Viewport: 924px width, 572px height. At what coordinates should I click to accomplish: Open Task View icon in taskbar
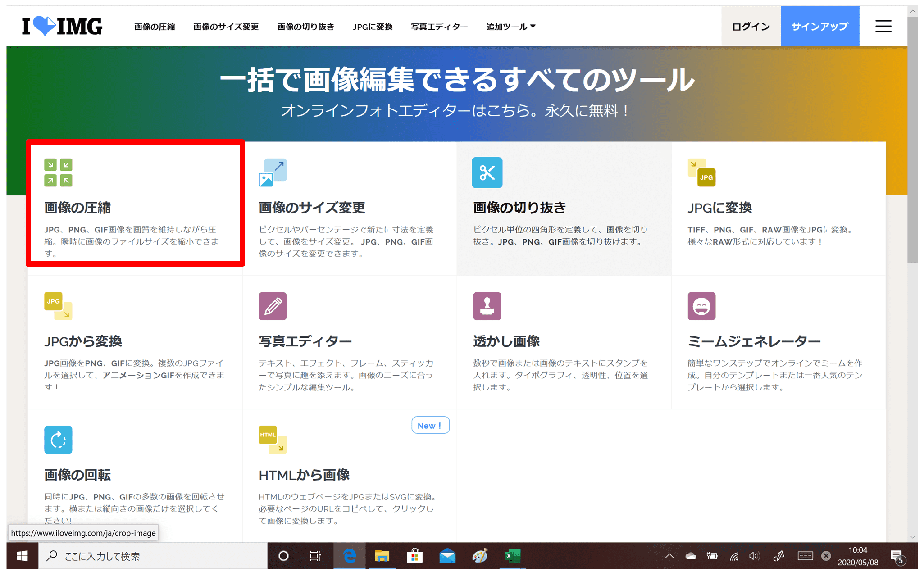(315, 556)
